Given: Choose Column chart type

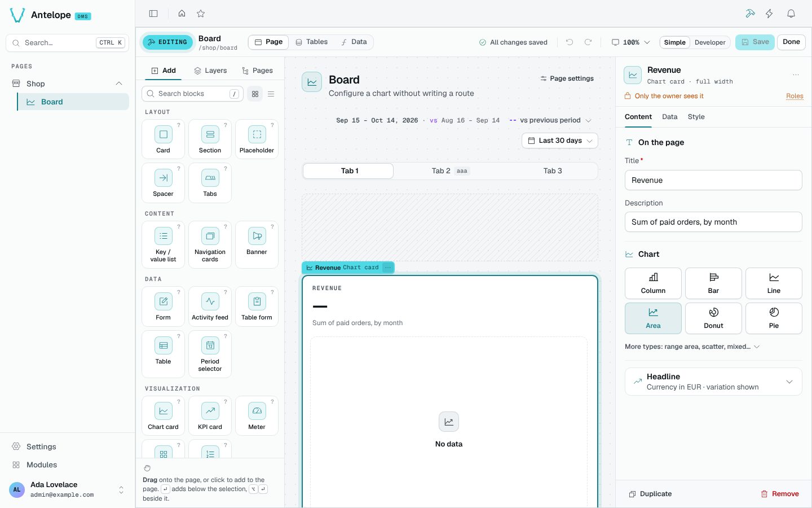Looking at the screenshot, I should tap(653, 283).
